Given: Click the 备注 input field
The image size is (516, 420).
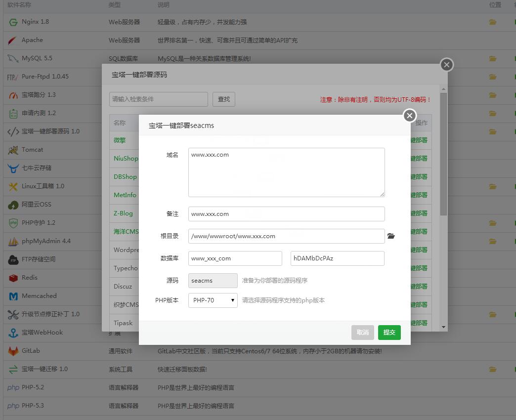Looking at the screenshot, I should pos(286,214).
